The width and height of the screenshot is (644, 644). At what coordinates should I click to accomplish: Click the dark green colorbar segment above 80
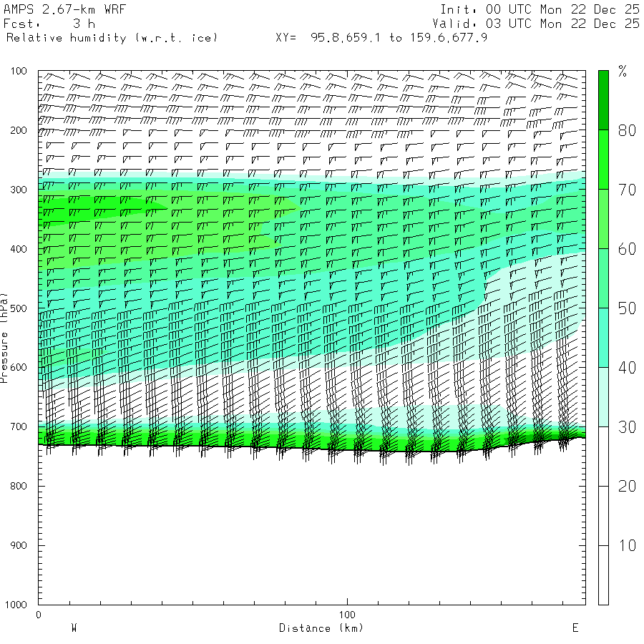click(603, 100)
